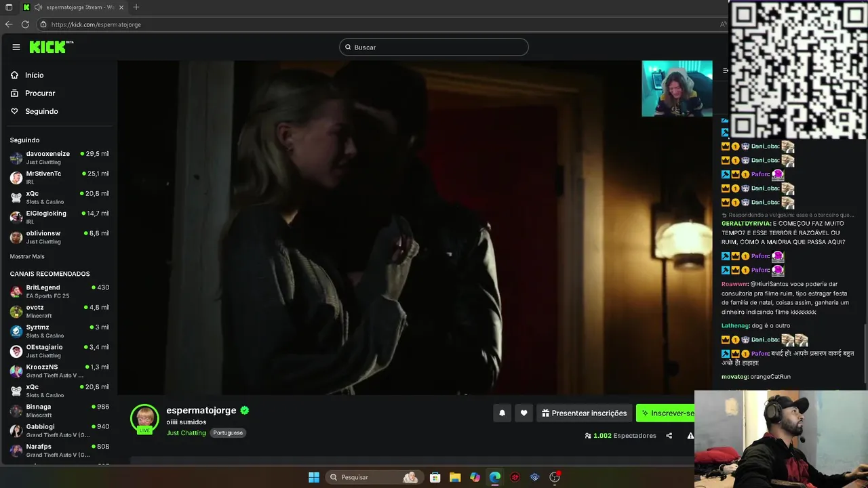Click the main video player
The image size is (868, 488).
[x=414, y=228]
